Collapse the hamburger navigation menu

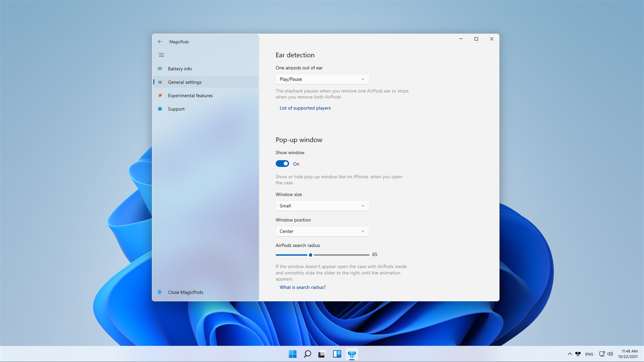[x=161, y=55]
